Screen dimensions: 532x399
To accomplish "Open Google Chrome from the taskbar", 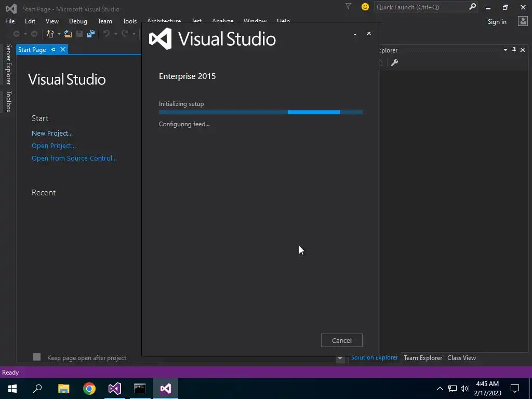I will click(x=89, y=389).
